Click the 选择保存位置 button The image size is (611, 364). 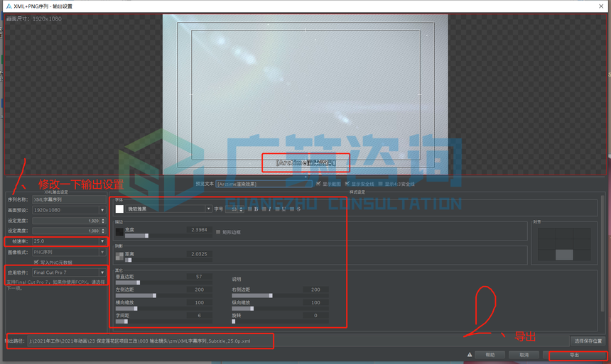click(x=588, y=341)
